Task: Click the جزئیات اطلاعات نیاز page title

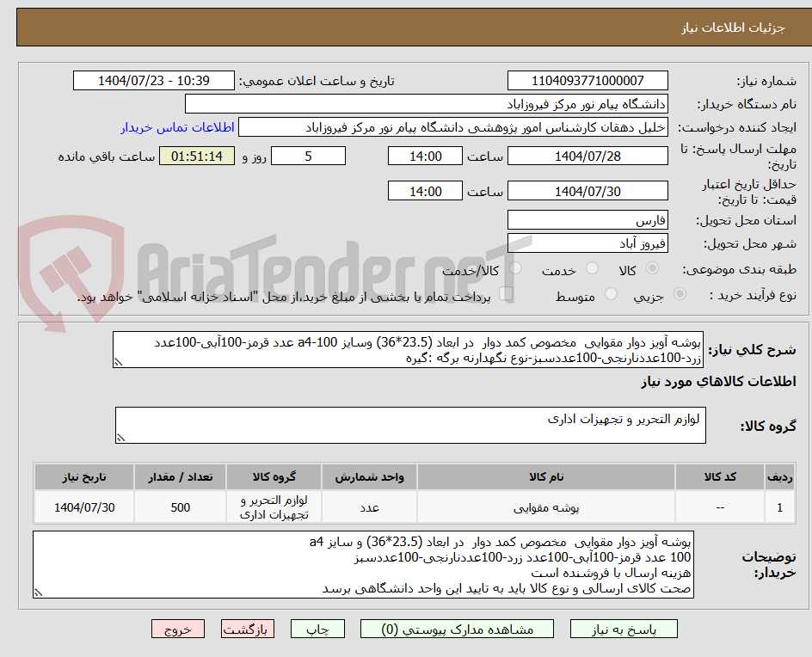Action: pyautogui.click(x=733, y=28)
